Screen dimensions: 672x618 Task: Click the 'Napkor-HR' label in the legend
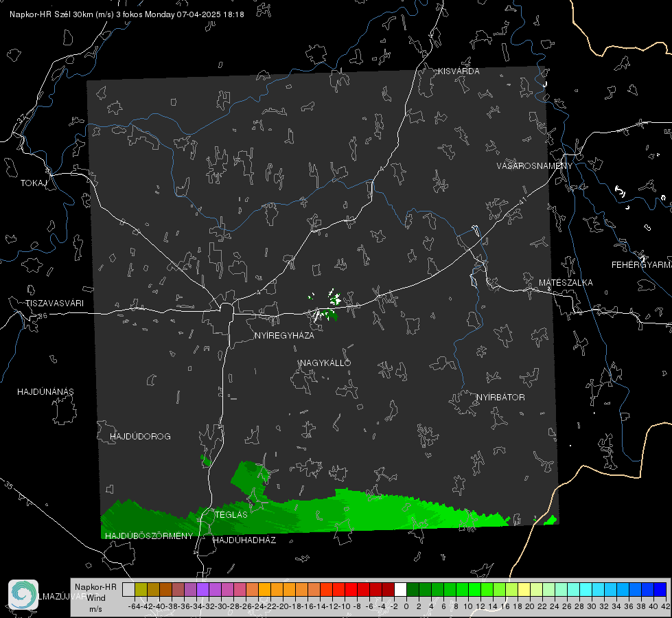pos(95,586)
